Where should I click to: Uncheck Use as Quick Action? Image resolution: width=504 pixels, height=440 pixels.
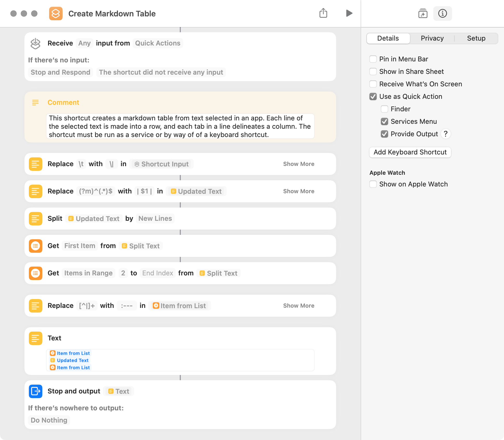373,96
